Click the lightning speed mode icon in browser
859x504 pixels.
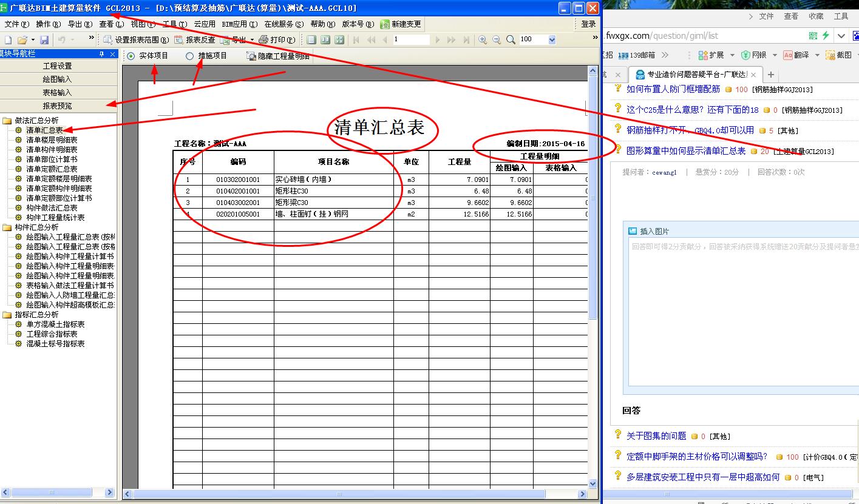[x=826, y=36]
